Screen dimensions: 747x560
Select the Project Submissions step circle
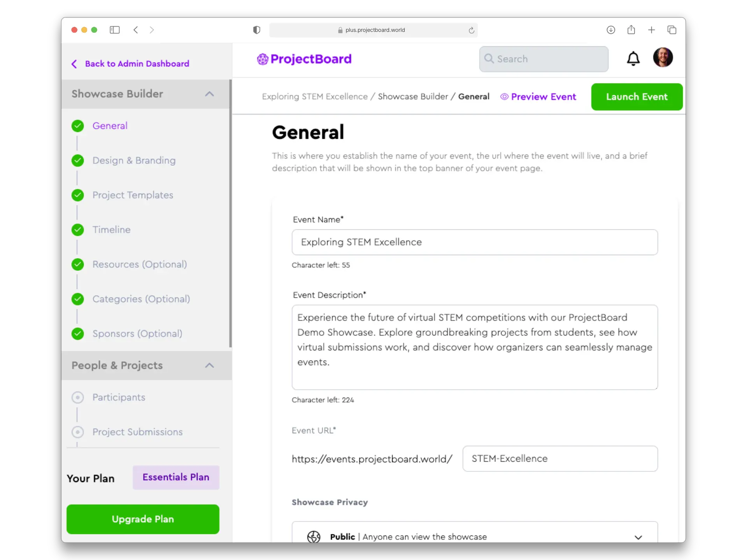[x=78, y=432]
